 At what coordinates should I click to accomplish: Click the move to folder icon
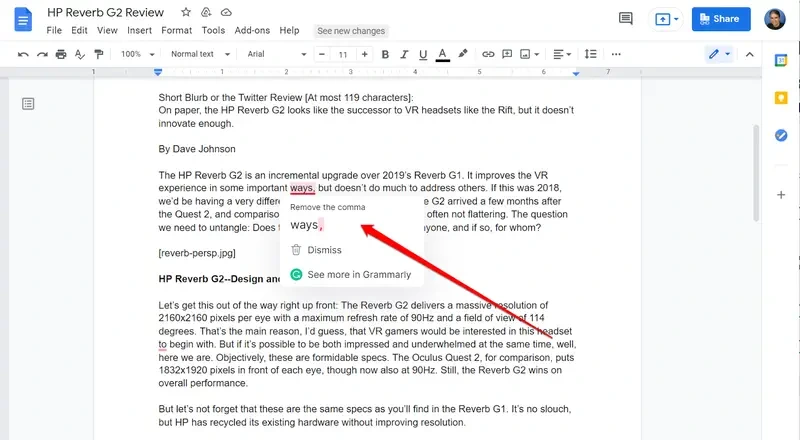[x=206, y=12]
